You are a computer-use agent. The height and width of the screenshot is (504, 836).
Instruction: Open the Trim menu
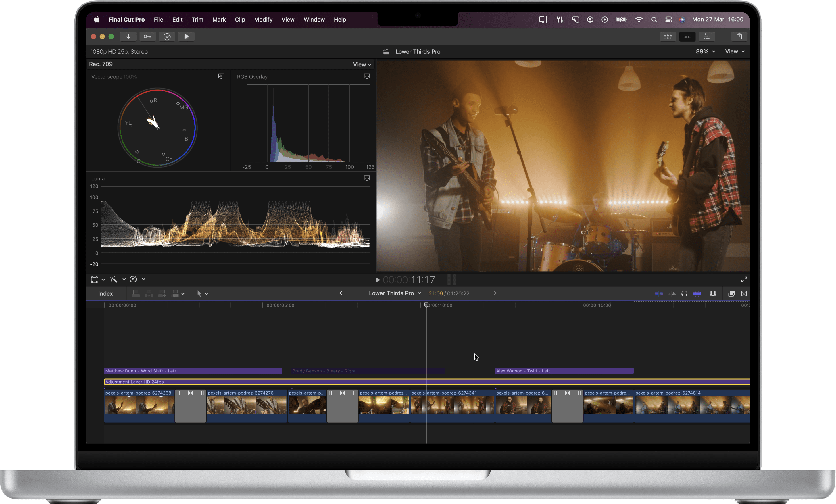pos(197,20)
